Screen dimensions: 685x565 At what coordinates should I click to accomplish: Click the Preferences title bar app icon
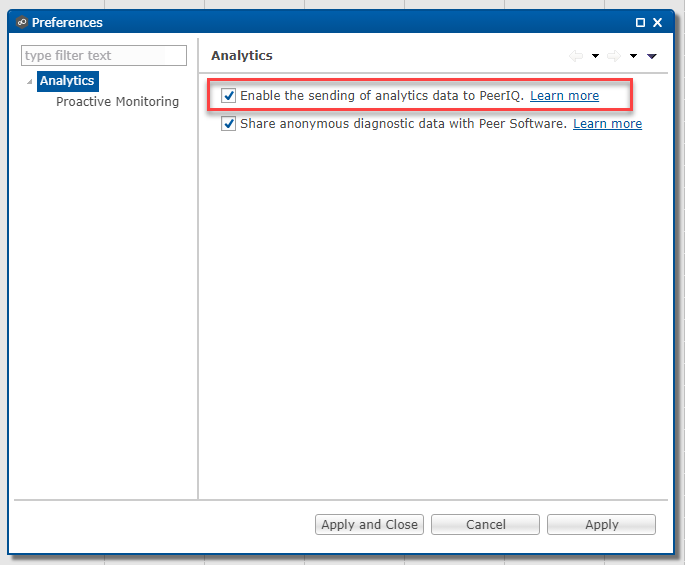(x=22, y=22)
